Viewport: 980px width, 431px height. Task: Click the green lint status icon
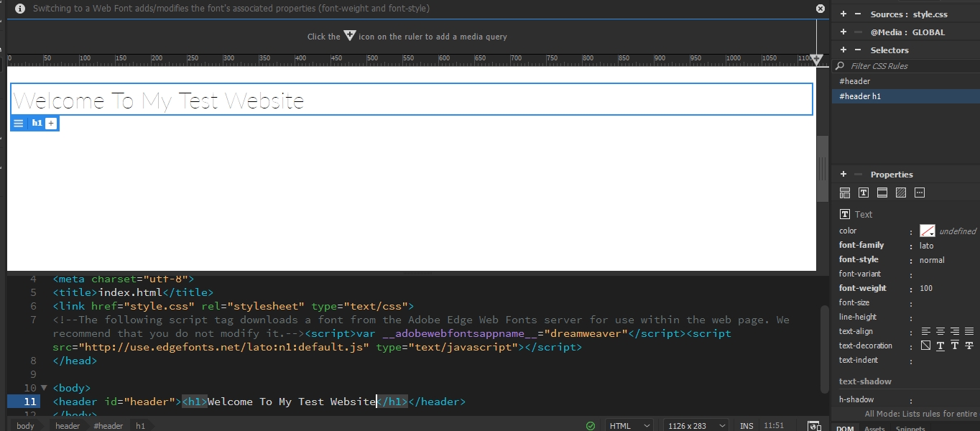pyautogui.click(x=590, y=425)
